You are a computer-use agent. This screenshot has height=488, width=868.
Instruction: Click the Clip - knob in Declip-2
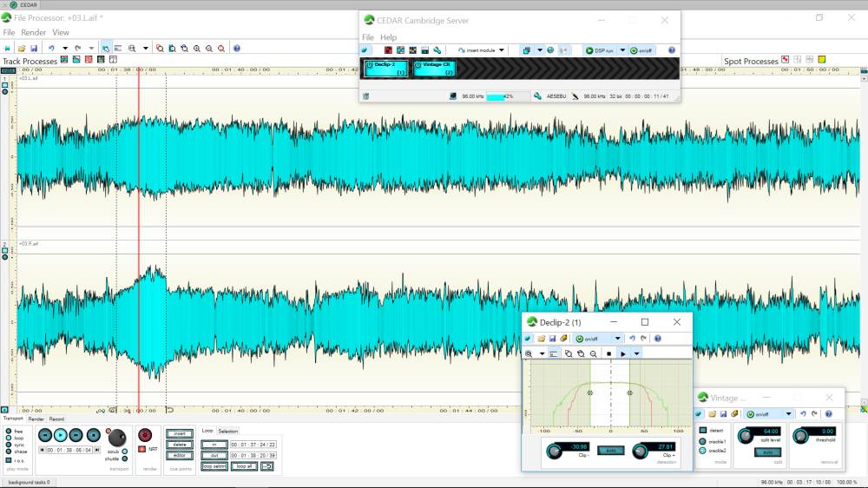click(x=554, y=452)
